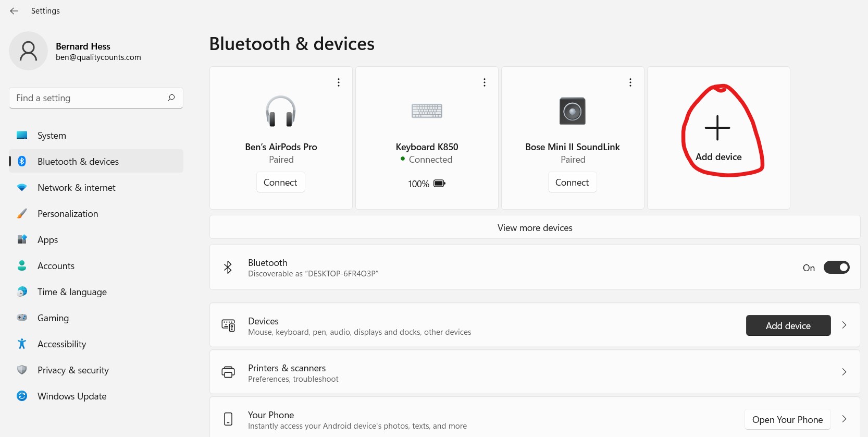Screen dimensions: 868x437
Task: Click the Bluetooth & devices page heading
Action: tap(292, 44)
